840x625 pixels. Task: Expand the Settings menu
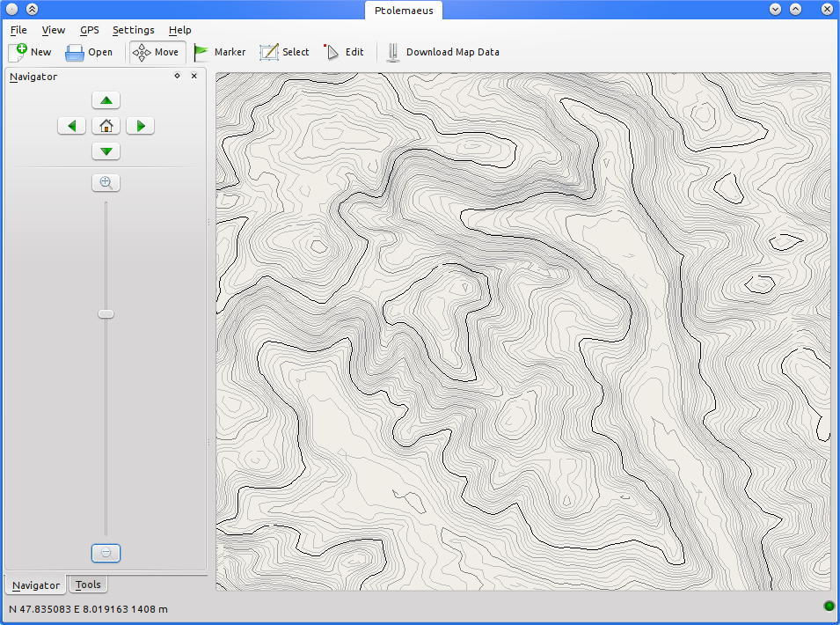(133, 30)
